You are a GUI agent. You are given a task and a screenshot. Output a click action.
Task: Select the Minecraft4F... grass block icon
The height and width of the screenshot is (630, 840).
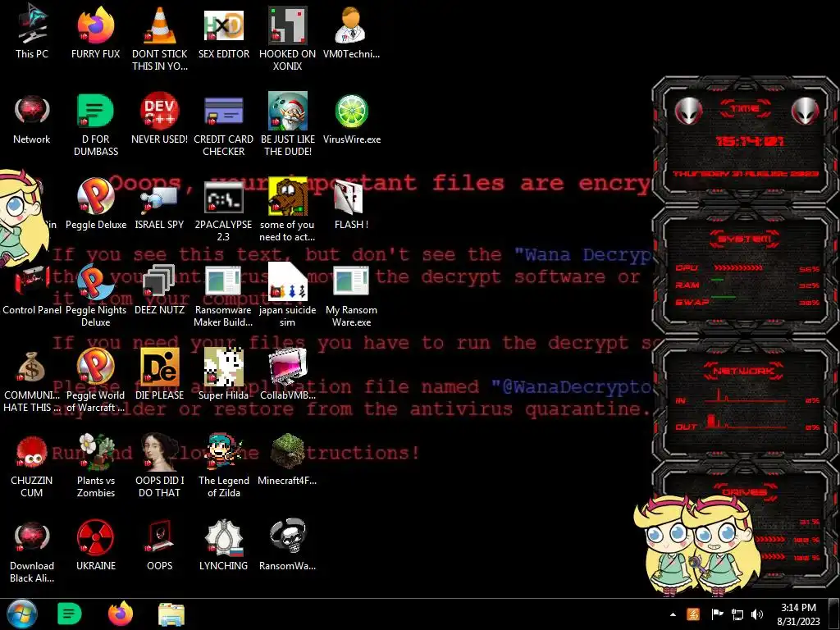pyautogui.click(x=288, y=459)
